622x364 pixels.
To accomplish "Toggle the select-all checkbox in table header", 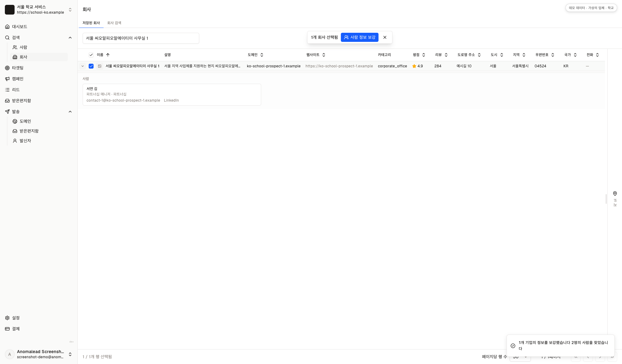I will click(91, 55).
